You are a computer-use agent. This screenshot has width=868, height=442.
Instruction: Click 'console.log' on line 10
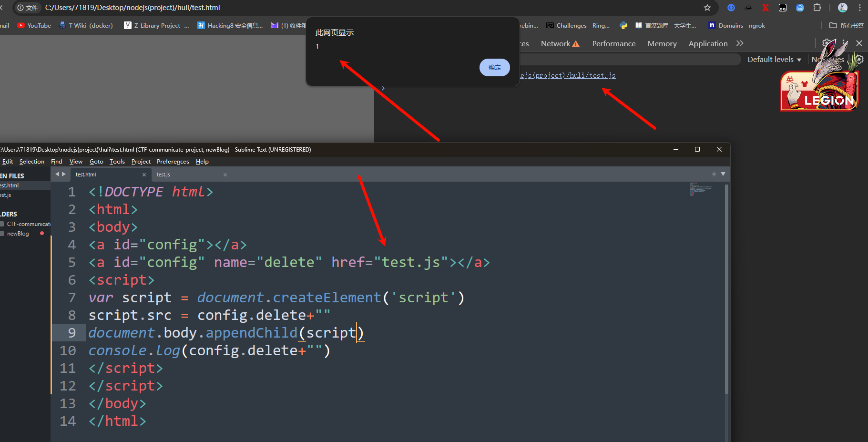coord(134,350)
